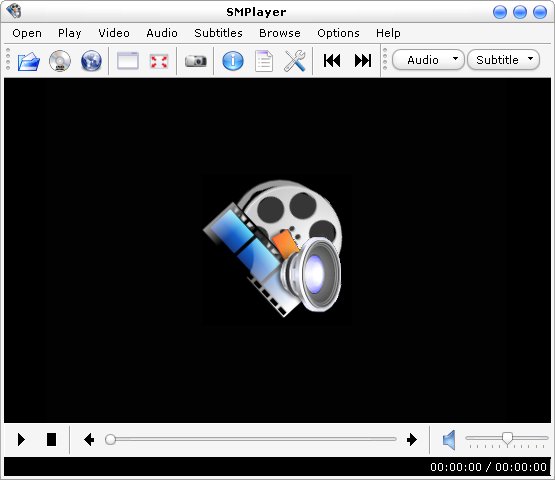Image resolution: width=555 pixels, height=480 pixels.
Task: Switch to compact mode window icon
Action: pyautogui.click(x=128, y=61)
